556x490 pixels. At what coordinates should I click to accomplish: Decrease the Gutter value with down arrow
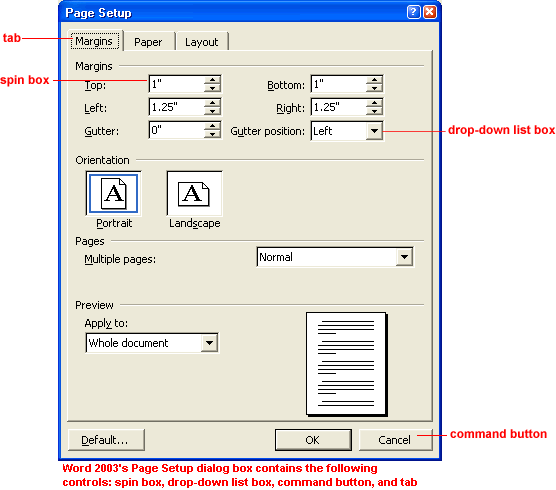coord(212,134)
